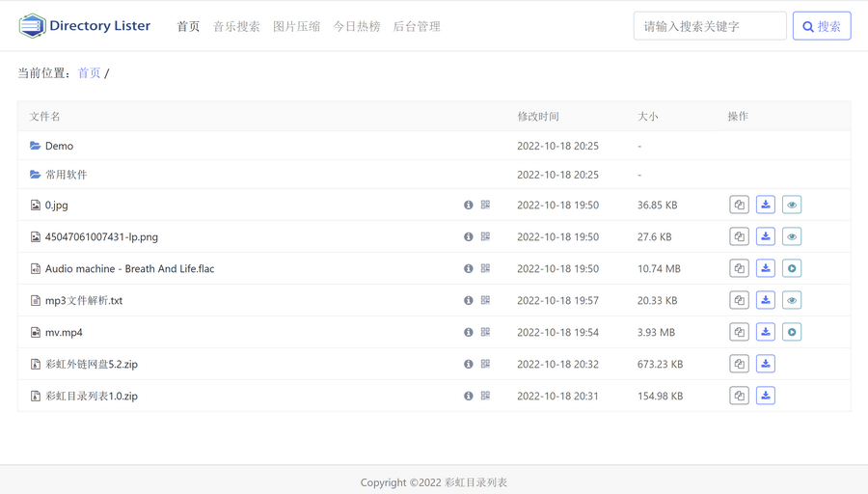
Task: Preview the mp3文件解析.txt eye icon
Action: 792,300
